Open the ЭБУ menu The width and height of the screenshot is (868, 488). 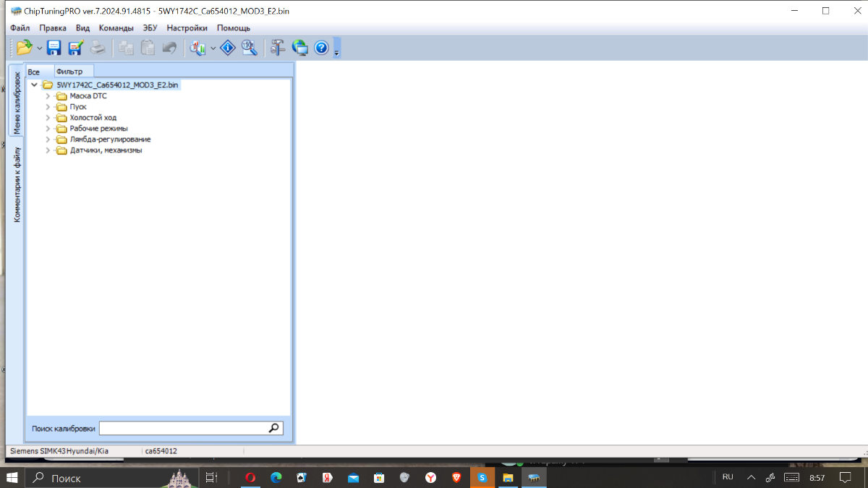[x=150, y=28]
